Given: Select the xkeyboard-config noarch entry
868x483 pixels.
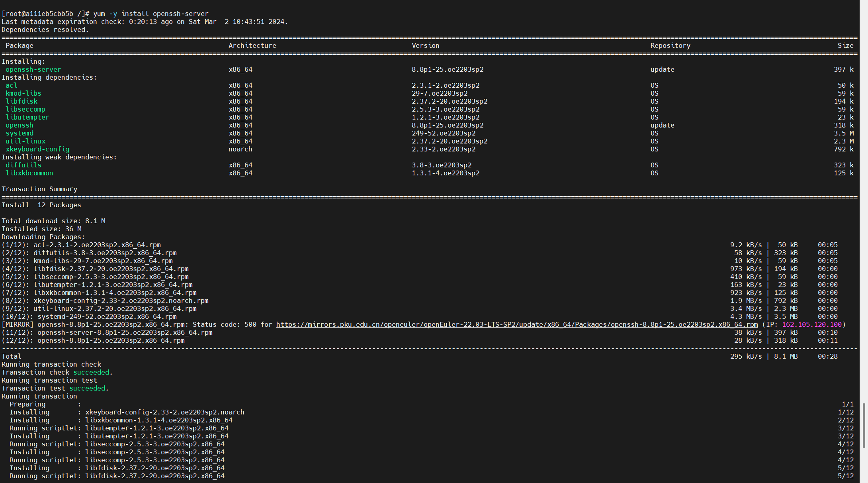Looking at the screenshot, I should [x=37, y=149].
